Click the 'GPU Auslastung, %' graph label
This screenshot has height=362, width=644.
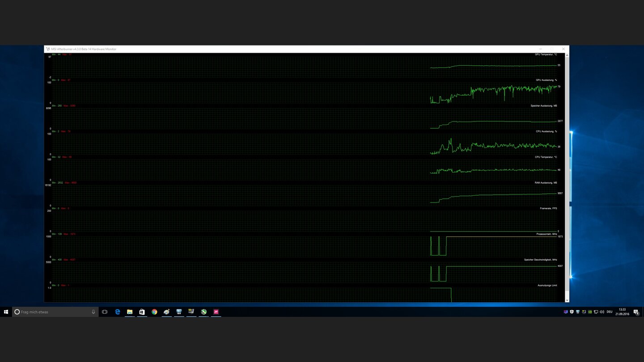(546, 80)
